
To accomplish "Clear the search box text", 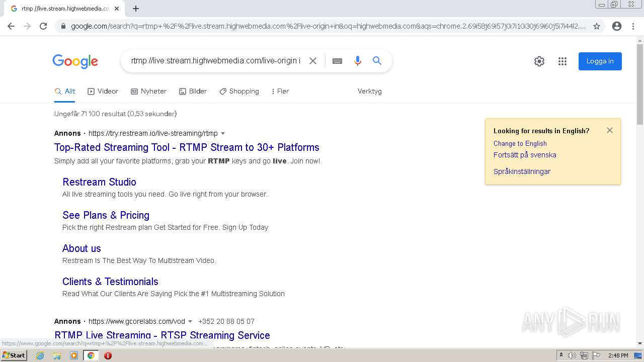I will coord(313,61).
